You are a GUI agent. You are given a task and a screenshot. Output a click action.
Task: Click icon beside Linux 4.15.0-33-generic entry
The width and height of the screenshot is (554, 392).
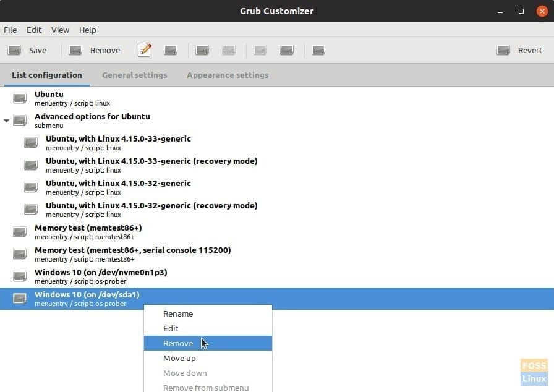click(x=31, y=143)
